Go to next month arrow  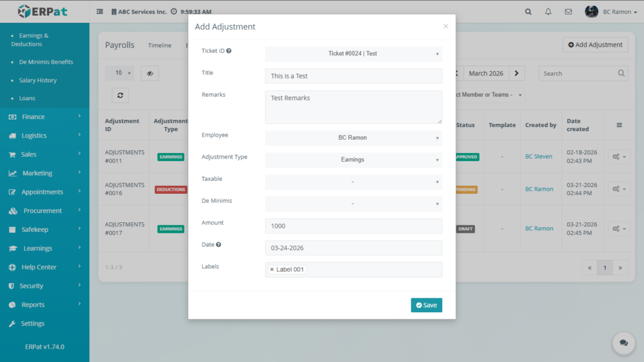(516, 73)
